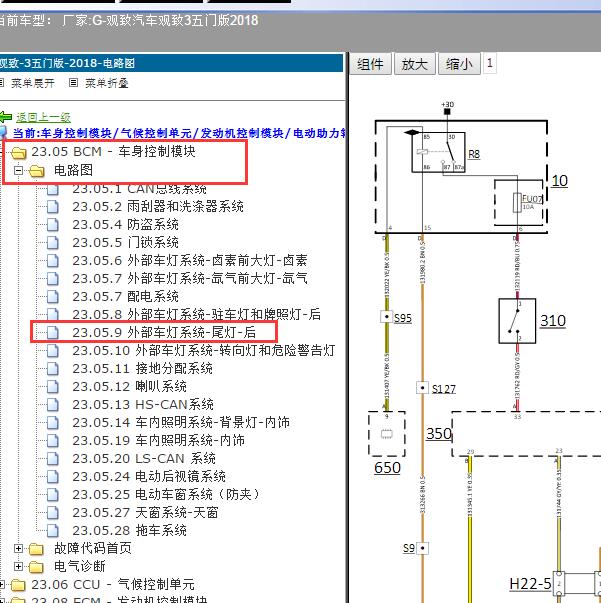
Task: Click document icon of 23.05.20 row
Action: (53, 459)
